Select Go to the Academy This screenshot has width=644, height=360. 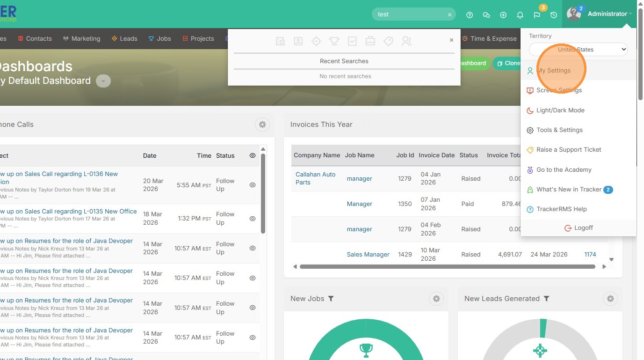pyautogui.click(x=579, y=170)
